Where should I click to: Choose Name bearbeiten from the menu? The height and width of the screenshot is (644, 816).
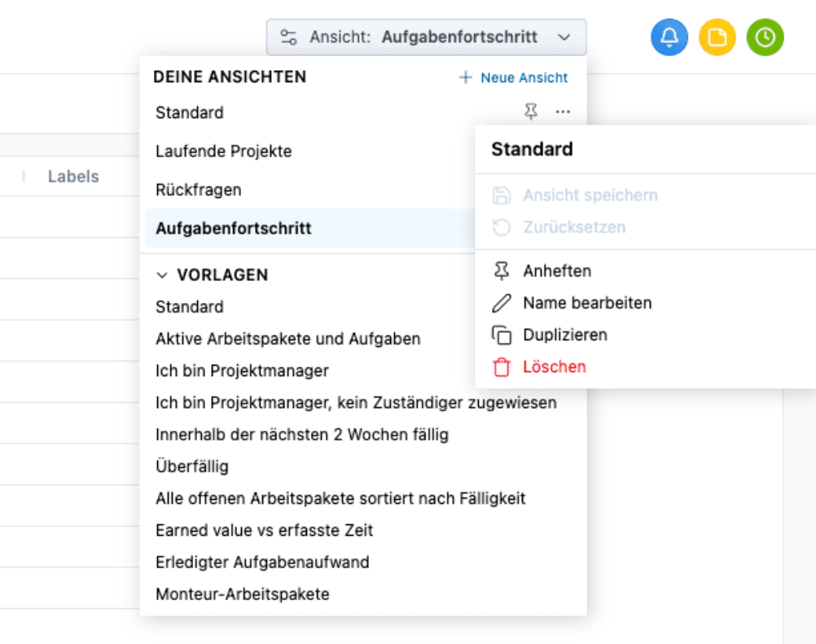(645, 303)
